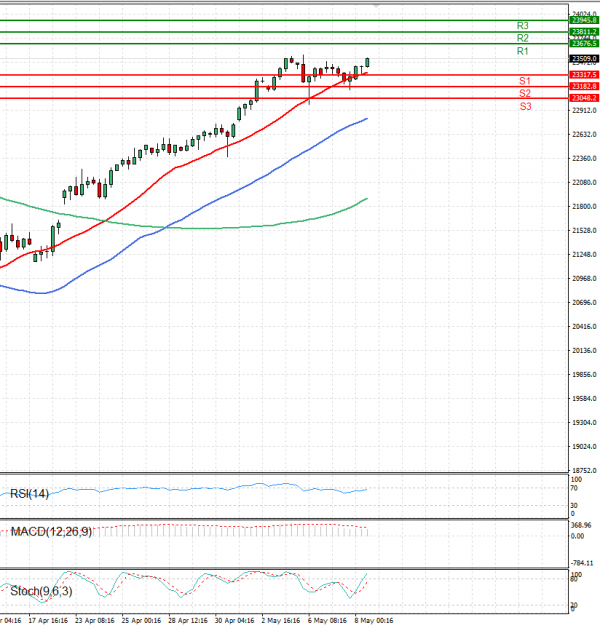Click the 23317.5 red price tag
This screenshot has width=600, height=628.
pos(583,75)
